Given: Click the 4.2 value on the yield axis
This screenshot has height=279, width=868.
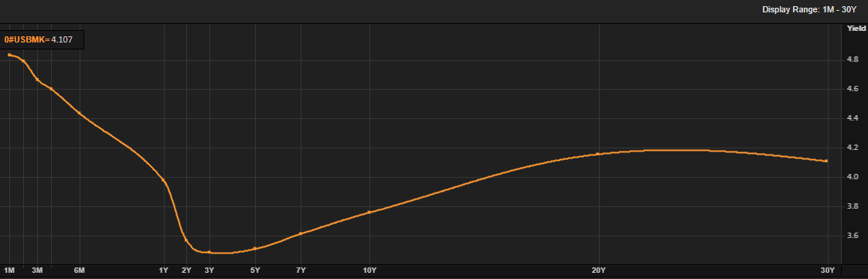Looking at the screenshot, I should click(853, 148).
